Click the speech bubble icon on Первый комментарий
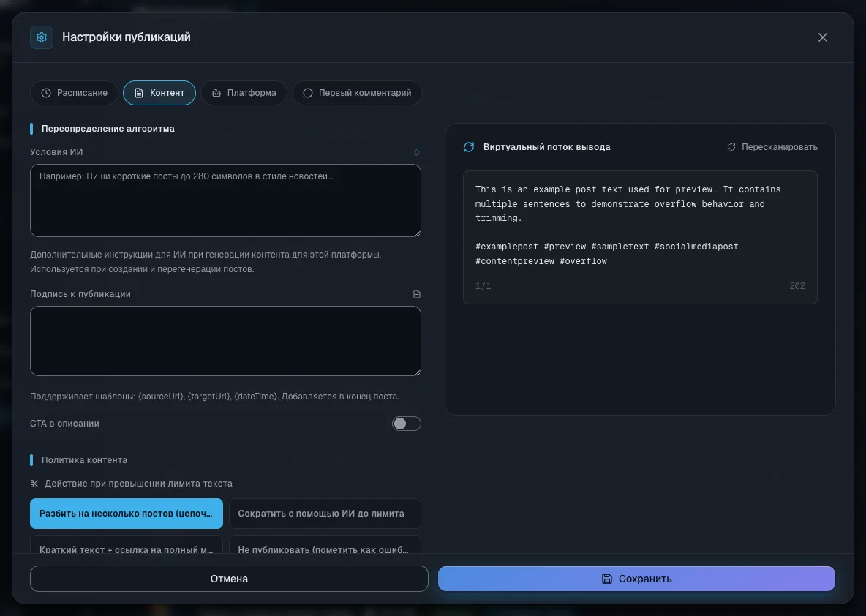This screenshot has width=866, height=616. coord(308,93)
